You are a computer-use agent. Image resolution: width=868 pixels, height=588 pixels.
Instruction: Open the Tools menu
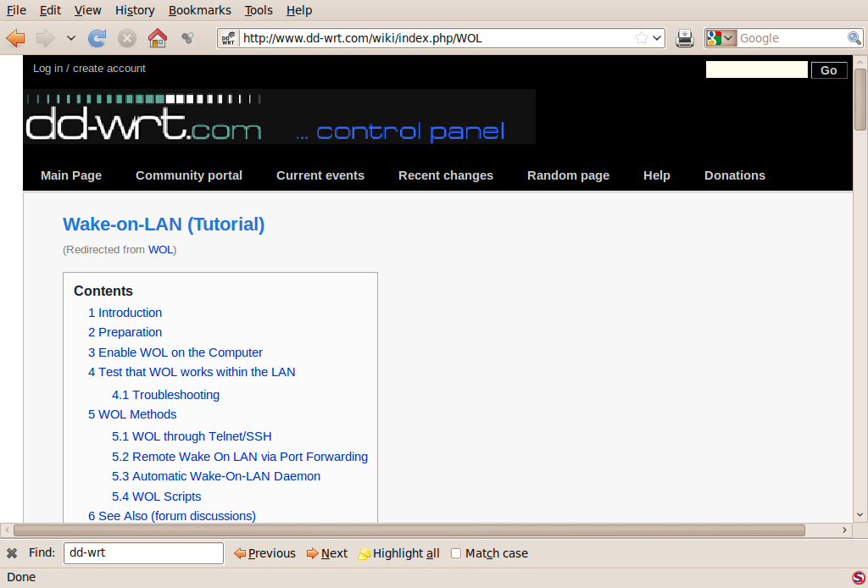(x=258, y=10)
